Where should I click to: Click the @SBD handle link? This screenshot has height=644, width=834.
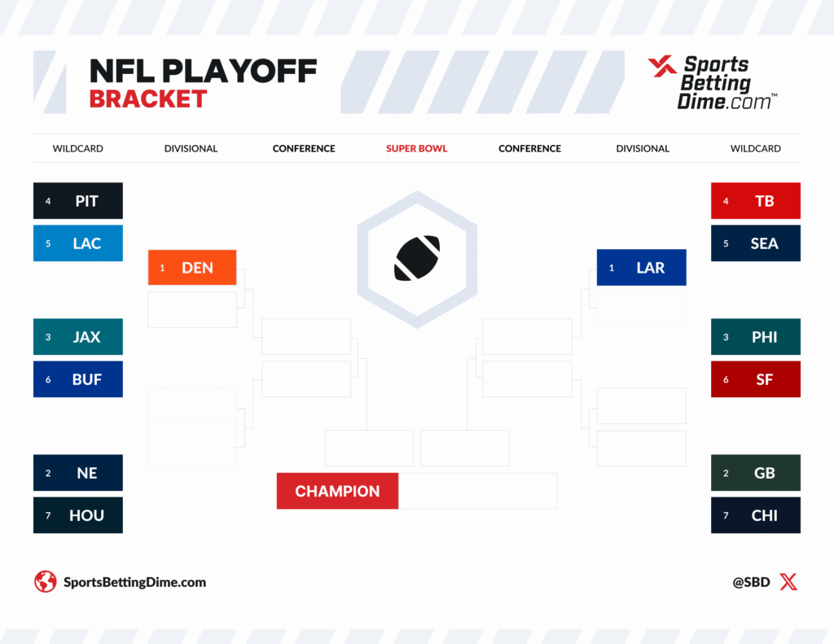click(750, 582)
